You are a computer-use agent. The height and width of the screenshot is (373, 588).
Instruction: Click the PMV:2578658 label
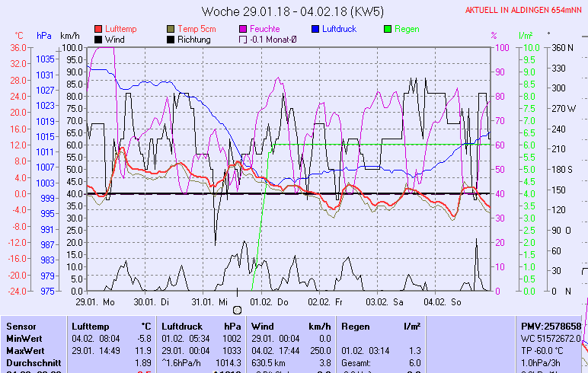550,326
